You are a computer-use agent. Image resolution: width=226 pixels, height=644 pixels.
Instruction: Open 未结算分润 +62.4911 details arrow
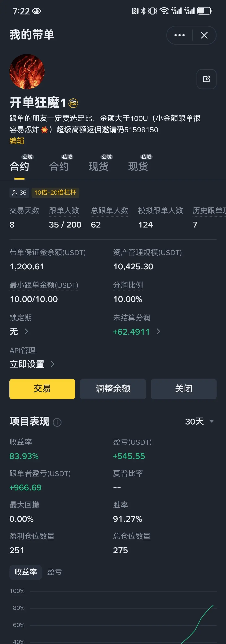click(x=158, y=331)
